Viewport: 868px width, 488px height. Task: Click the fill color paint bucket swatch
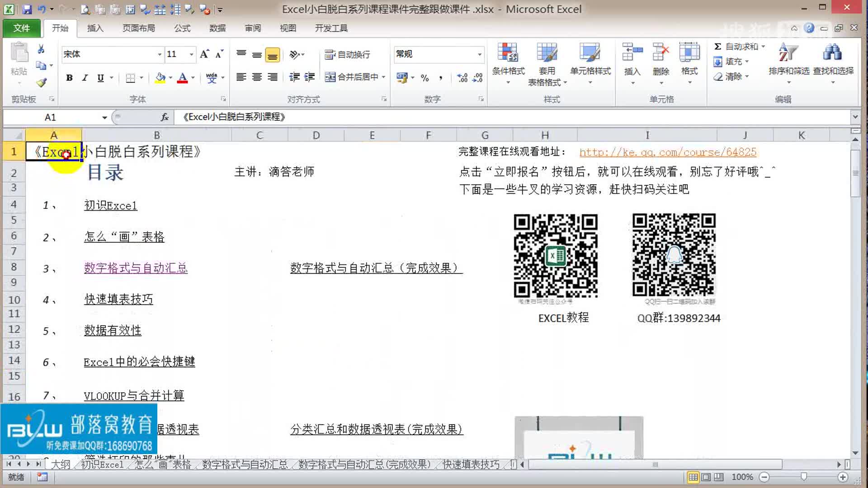coord(160,78)
